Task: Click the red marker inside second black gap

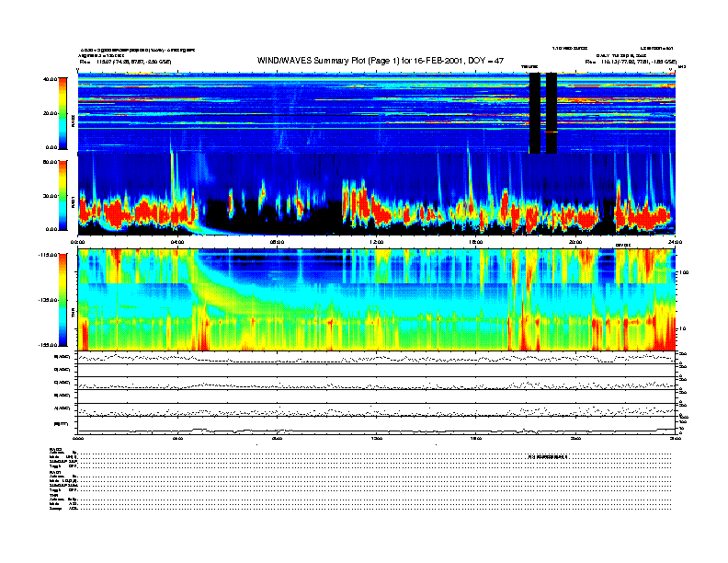Action: pos(552,132)
